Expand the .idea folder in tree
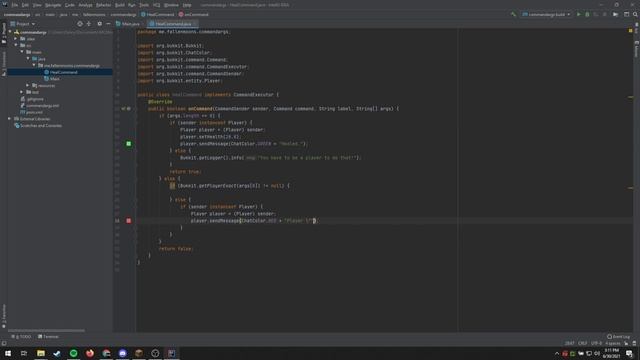This screenshot has width=640, height=360. click(16, 39)
